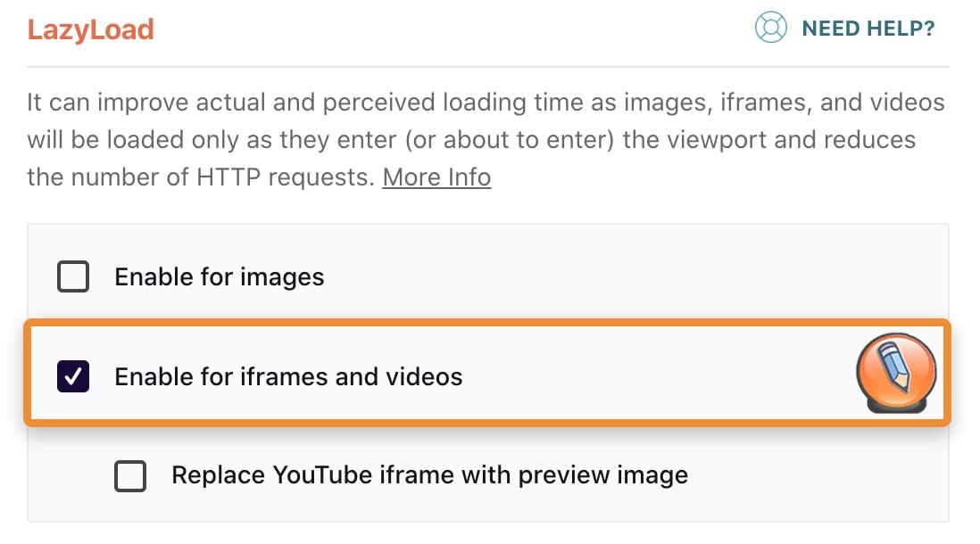Uncheck Enable for iframes and videos
This screenshot has height=544, width=980.
click(x=73, y=375)
